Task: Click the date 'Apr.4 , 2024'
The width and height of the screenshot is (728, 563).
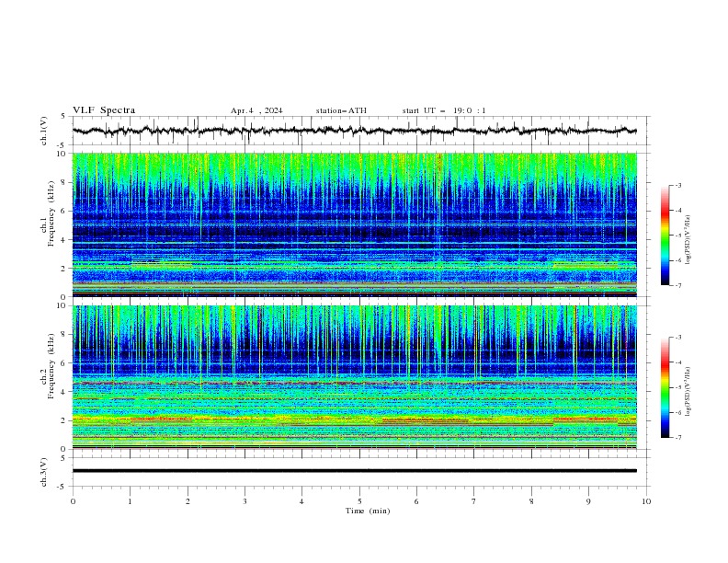Action: pyautogui.click(x=256, y=110)
